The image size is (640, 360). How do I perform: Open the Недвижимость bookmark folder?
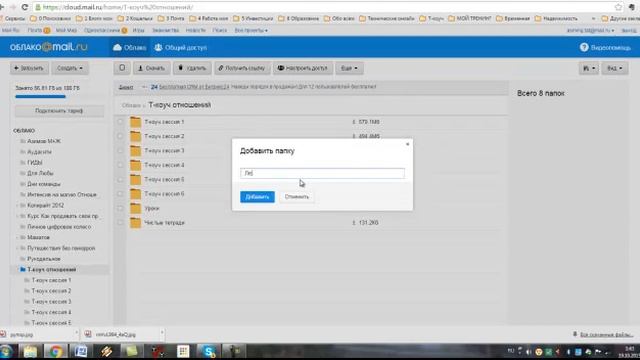[x=556, y=18]
